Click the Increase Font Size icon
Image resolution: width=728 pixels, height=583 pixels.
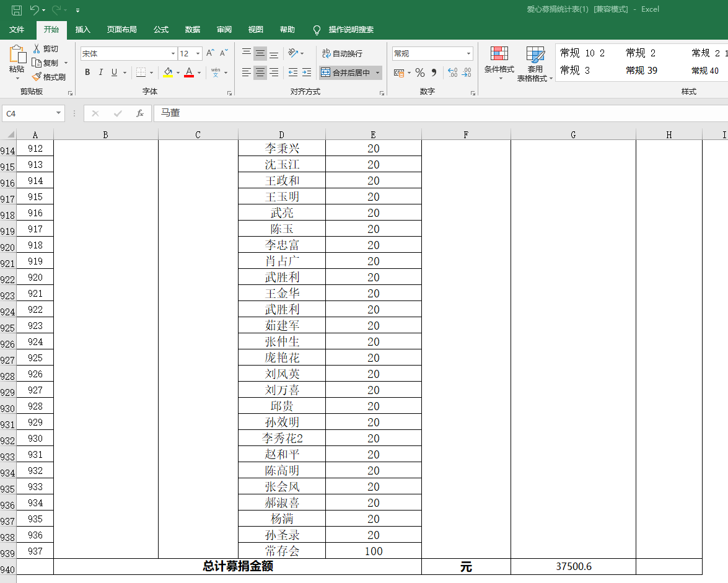[211, 53]
